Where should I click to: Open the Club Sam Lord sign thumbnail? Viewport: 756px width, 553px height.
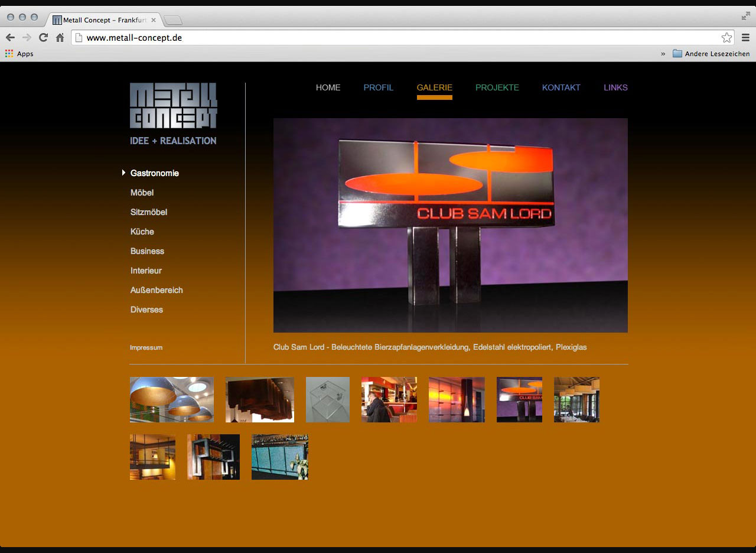coord(519,399)
